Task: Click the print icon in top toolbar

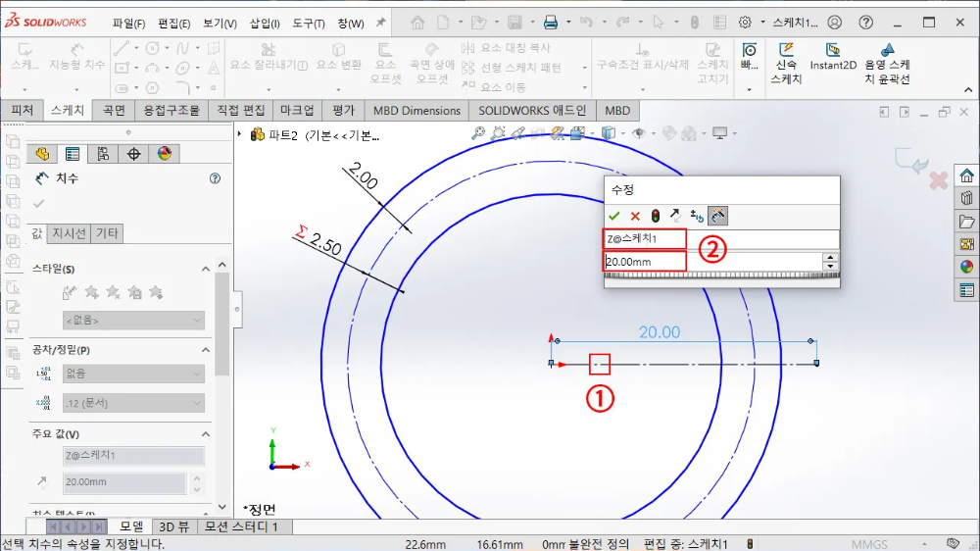Action: tap(550, 23)
